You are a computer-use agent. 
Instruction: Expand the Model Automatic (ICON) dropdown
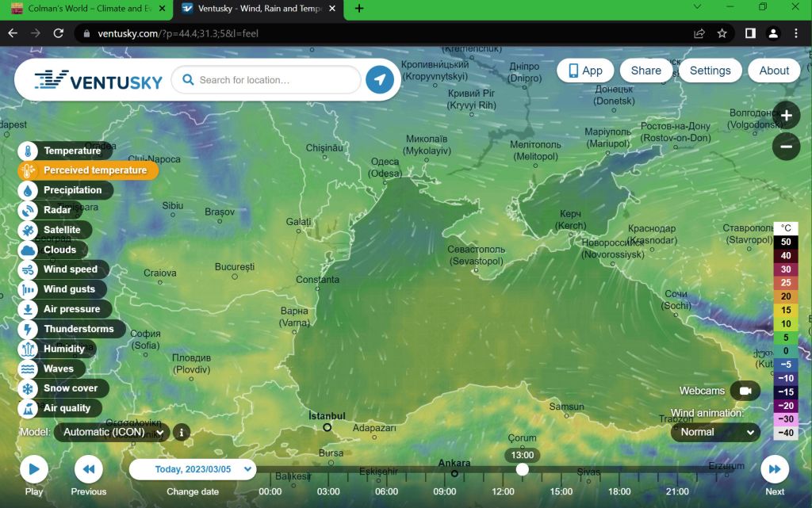[112, 433]
